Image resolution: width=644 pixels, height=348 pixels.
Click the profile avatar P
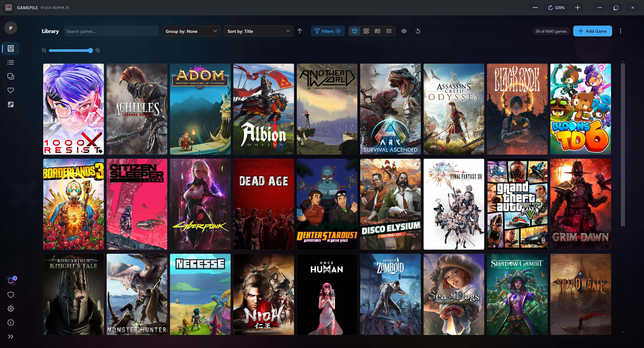click(x=11, y=28)
